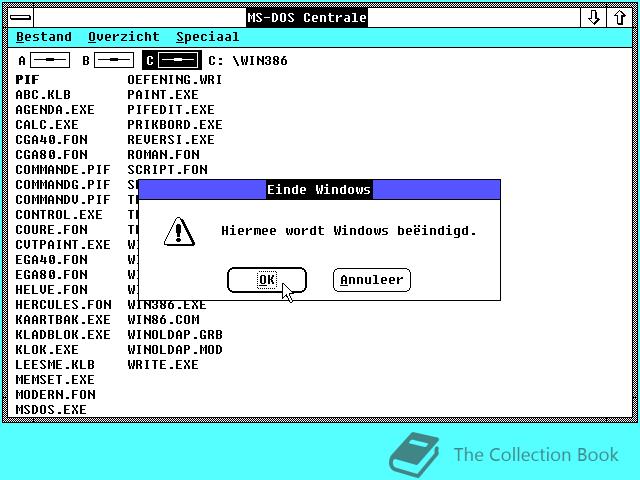Select drive B icon
This screenshot has width=640, height=480.
coord(108,60)
